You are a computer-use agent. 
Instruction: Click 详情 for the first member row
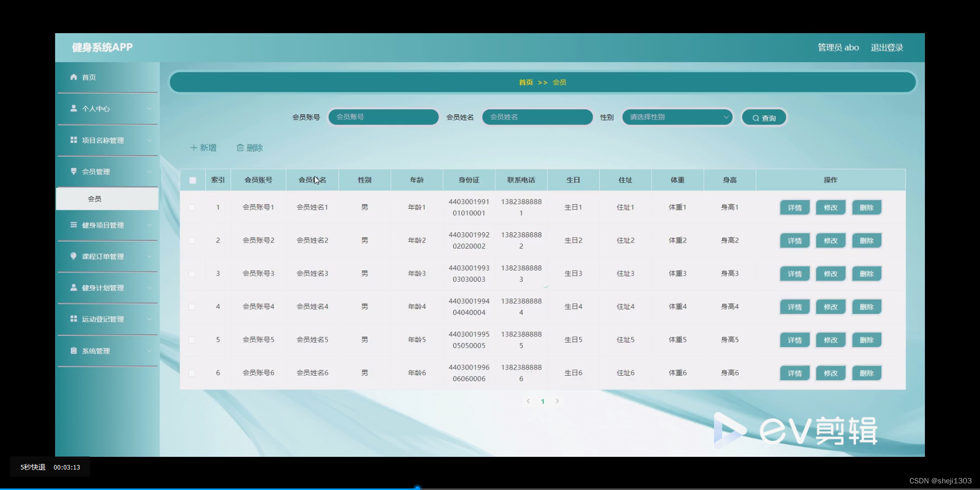(794, 207)
